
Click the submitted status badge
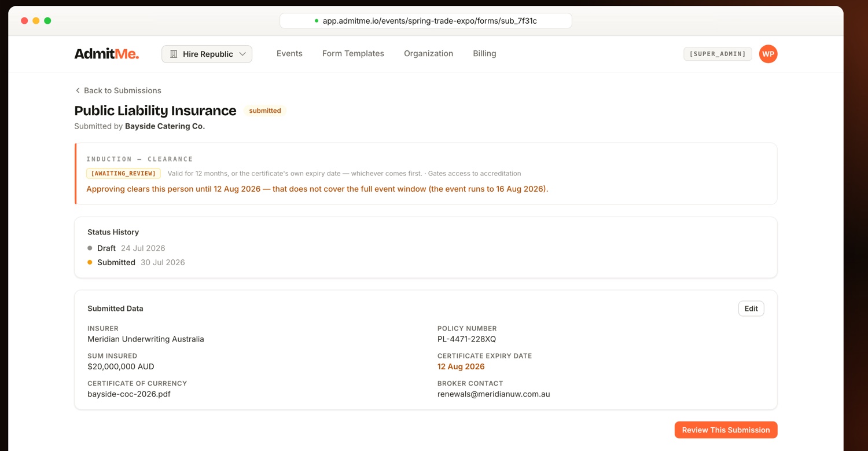265,111
